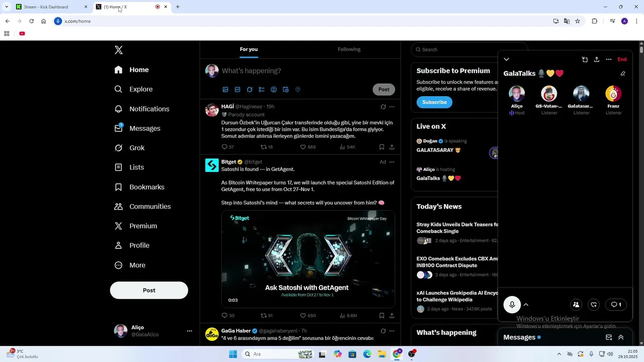Open more options on Bitget ad

coord(392,162)
